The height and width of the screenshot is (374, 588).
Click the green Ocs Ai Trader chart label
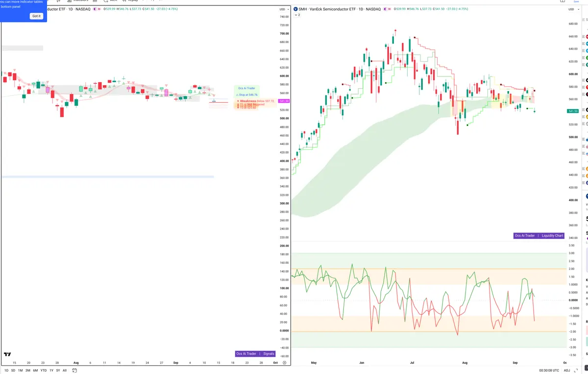246,88
